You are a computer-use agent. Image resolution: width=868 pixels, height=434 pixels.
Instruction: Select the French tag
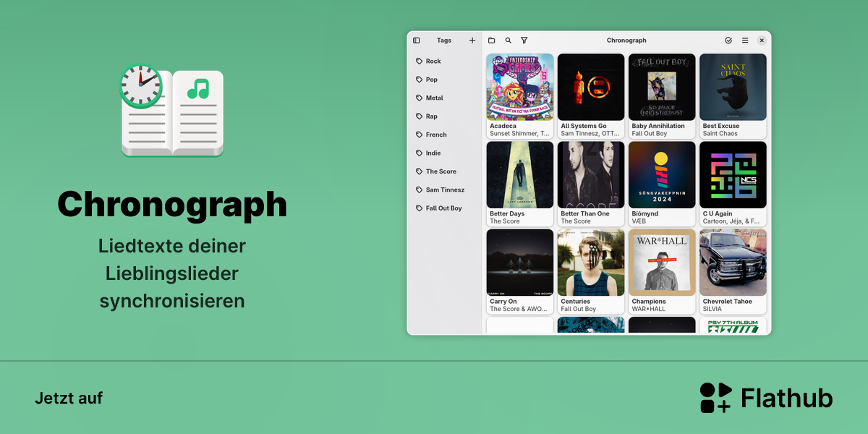coord(445,135)
